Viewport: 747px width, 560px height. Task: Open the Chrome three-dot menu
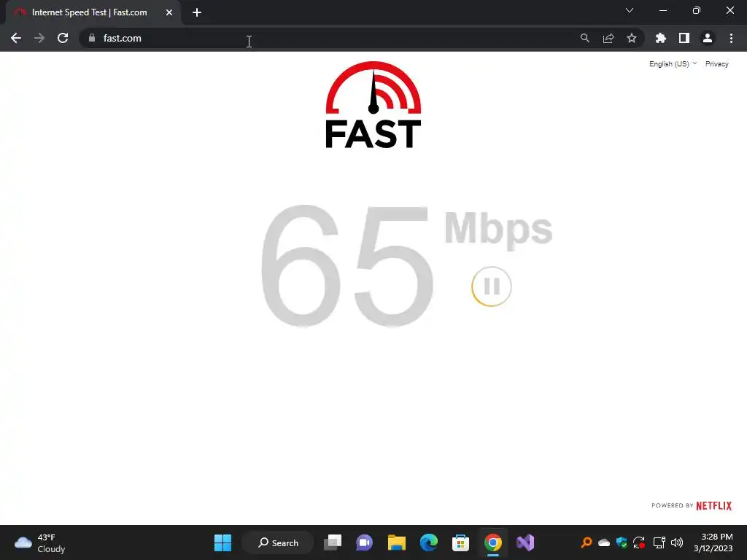click(731, 38)
